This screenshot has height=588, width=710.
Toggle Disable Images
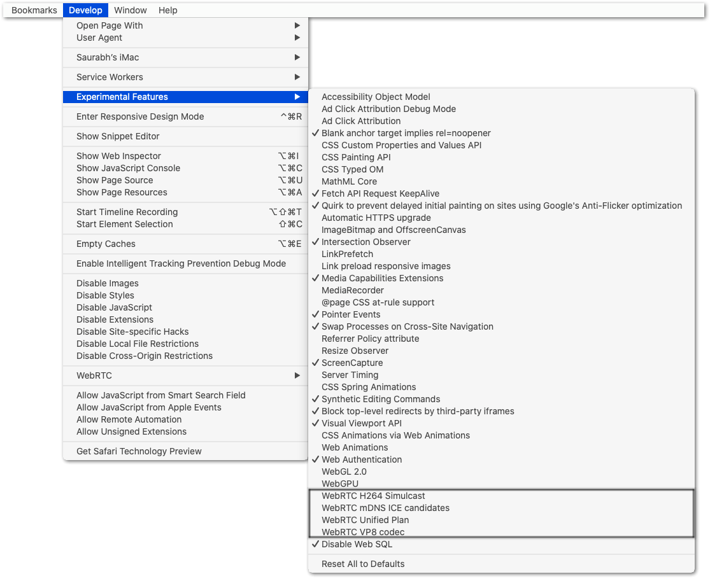coord(186,283)
